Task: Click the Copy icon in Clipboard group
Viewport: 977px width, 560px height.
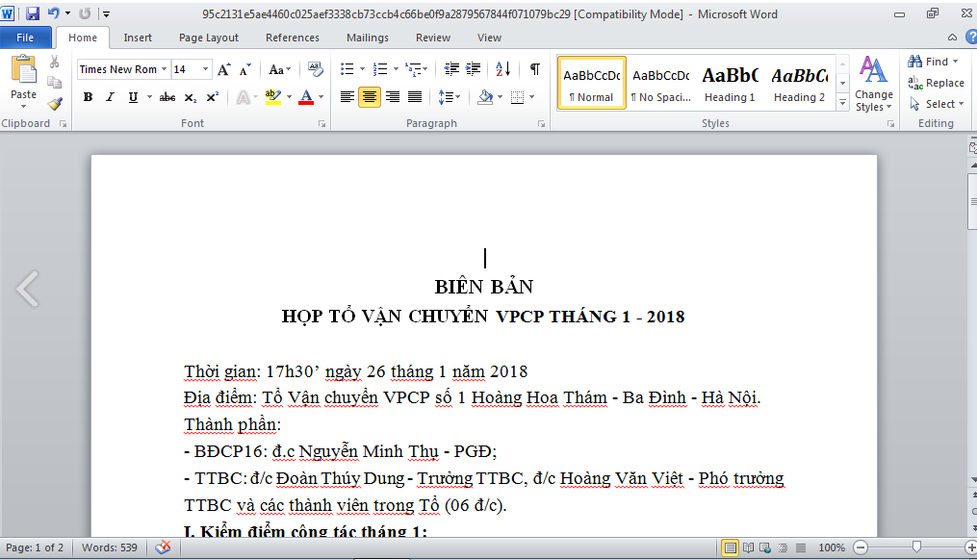Action: coord(54,83)
